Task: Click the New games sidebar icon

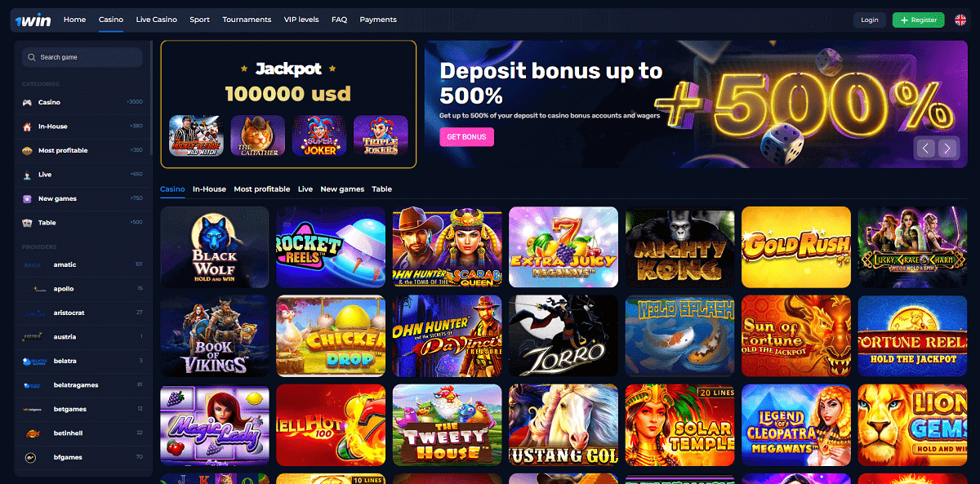Action: (x=27, y=198)
